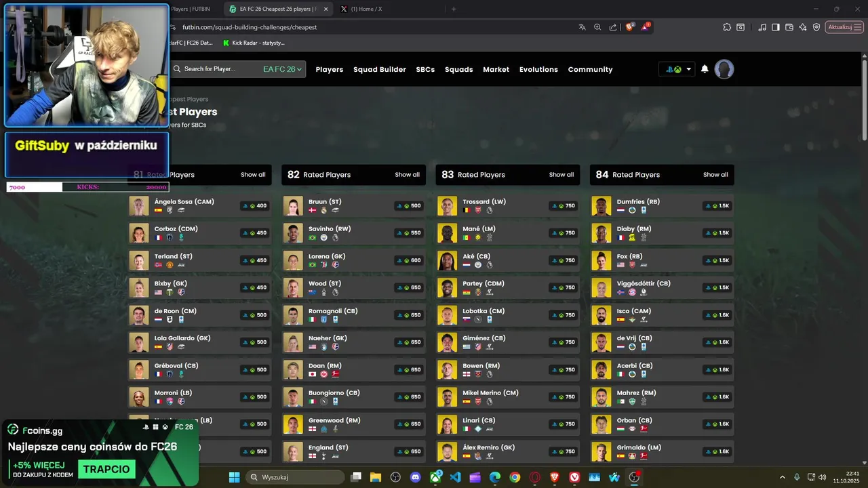Open the Evolutions menu
The image size is (868, 488).
click(x=538, y=69)
